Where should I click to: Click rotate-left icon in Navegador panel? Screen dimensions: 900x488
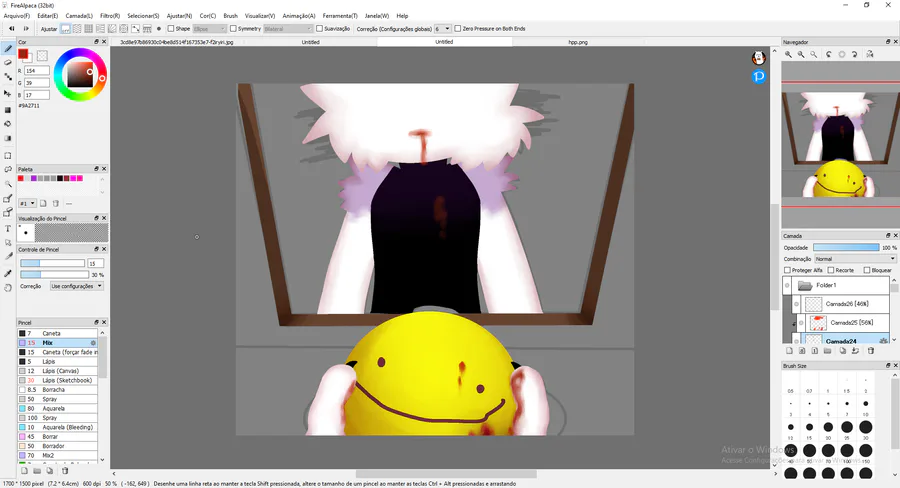click(828, 54)
